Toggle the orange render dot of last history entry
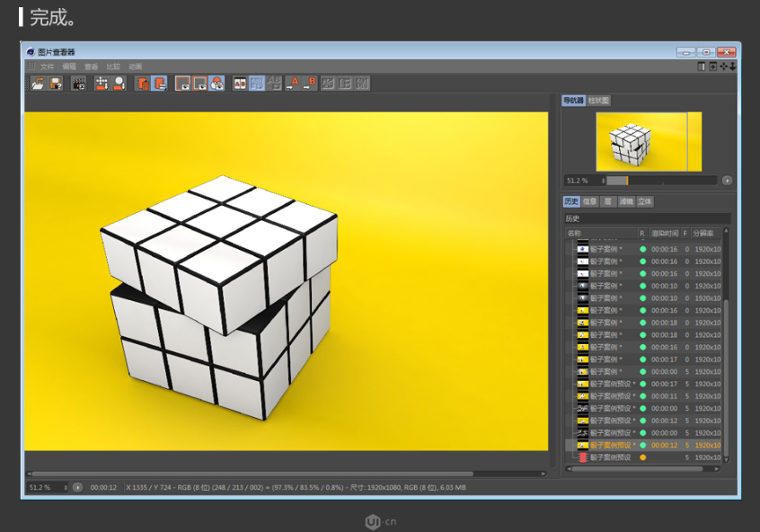The width and height of the screenshot is (760, 532). point(642,457)
